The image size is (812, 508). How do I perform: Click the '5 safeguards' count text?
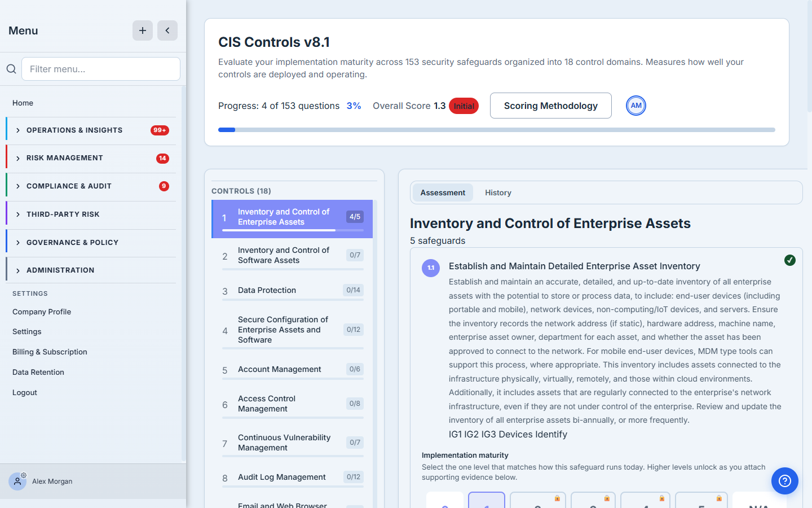(x=438, y=240)
